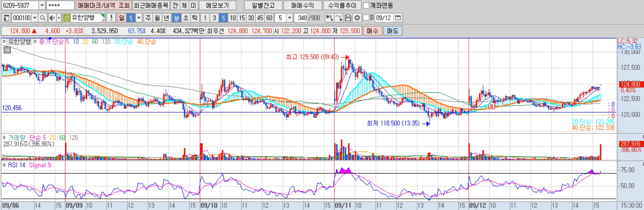This screenshot has height=210, width=644.
Task: Open chart settings gear icon
Action: [357, 18]
